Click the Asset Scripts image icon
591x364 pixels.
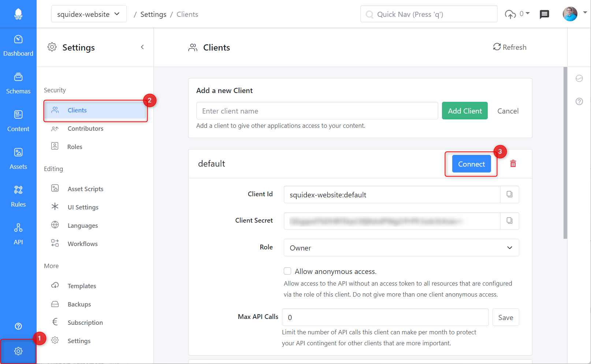tap(55, 188)
